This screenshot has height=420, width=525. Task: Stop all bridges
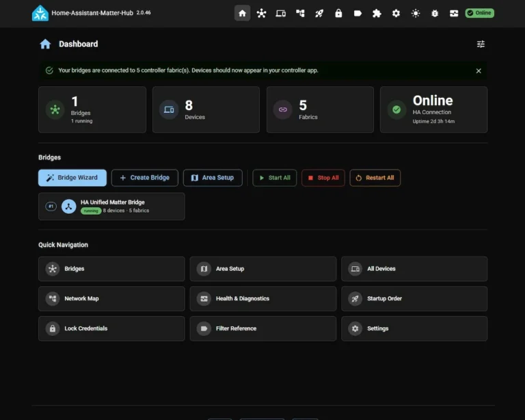click(x=323, y=178)
